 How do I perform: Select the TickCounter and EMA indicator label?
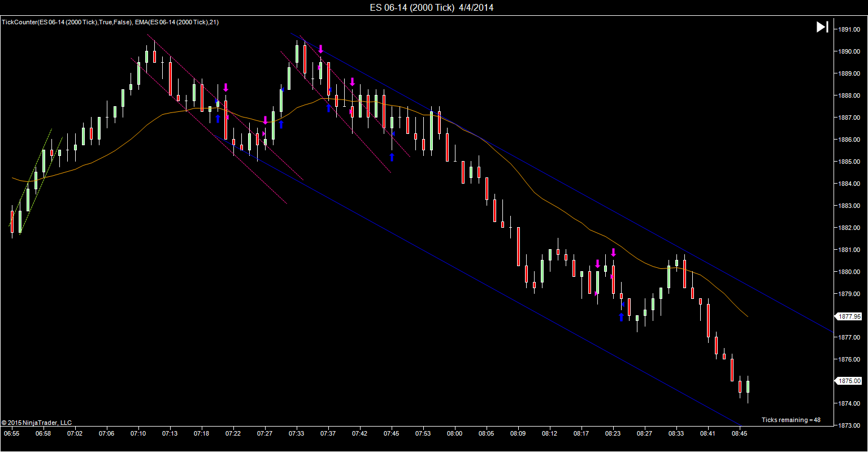coord(110,22)
